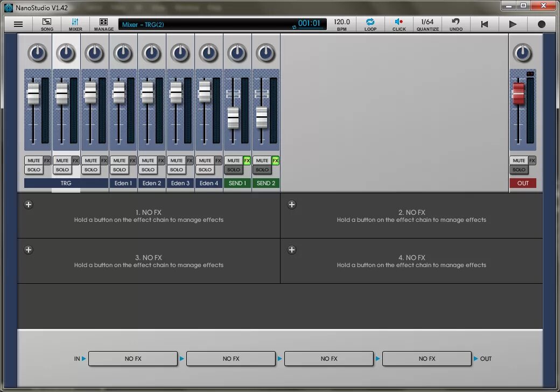
Task: Mute the Eden 1 channel
Action: coord(120,160)
